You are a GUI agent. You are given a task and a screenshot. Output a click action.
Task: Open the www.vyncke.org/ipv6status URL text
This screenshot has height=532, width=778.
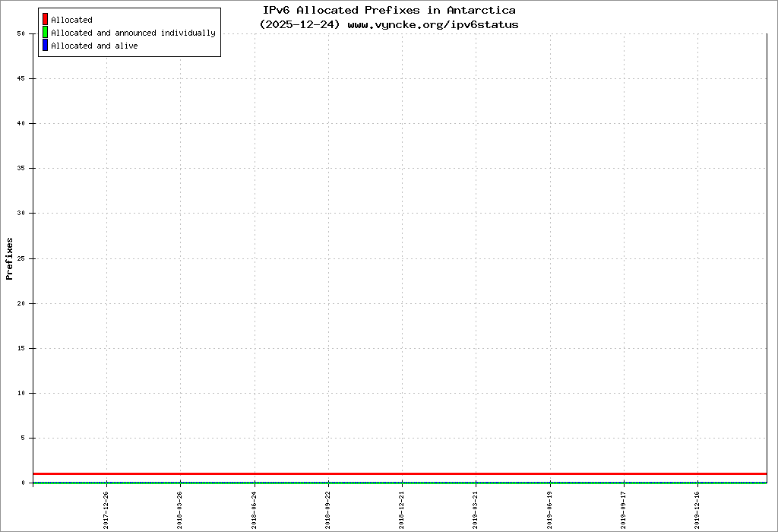click(x=433, y=24)
